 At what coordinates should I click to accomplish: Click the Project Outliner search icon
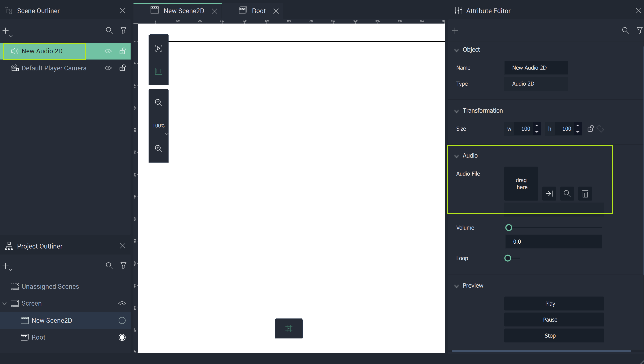coord(109,265)
